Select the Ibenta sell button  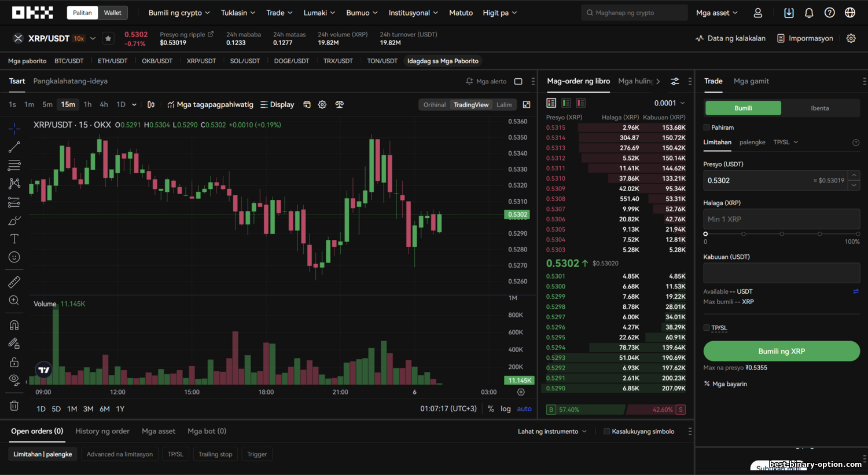(819, 108)
